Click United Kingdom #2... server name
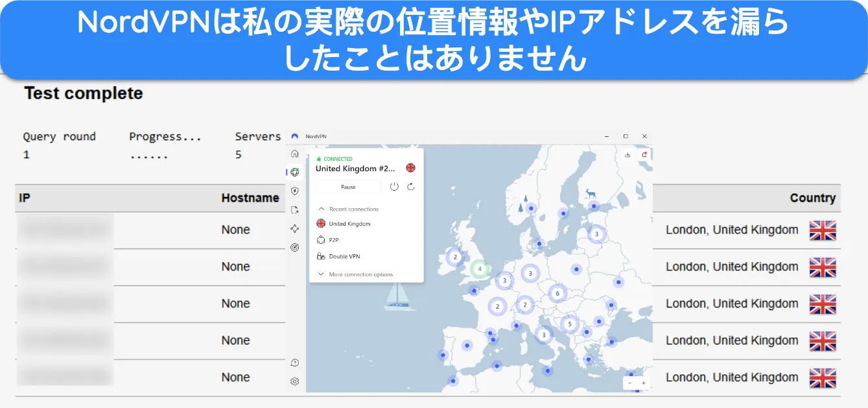 click(355, 169)
